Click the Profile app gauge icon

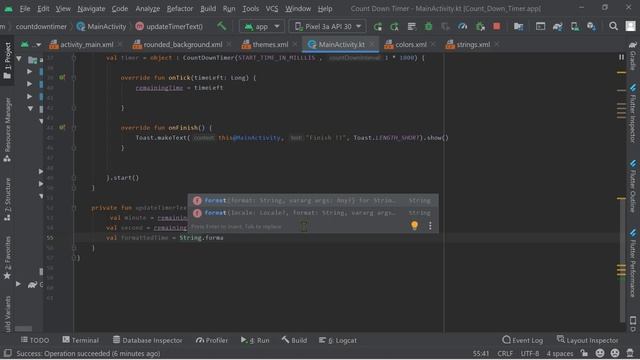(x=462, y=27)
